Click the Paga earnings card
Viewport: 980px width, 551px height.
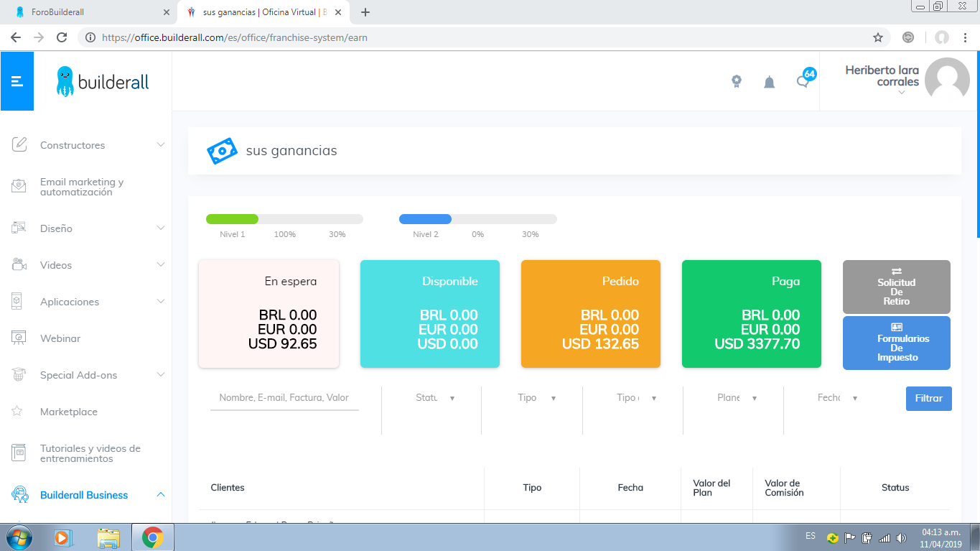751,314
